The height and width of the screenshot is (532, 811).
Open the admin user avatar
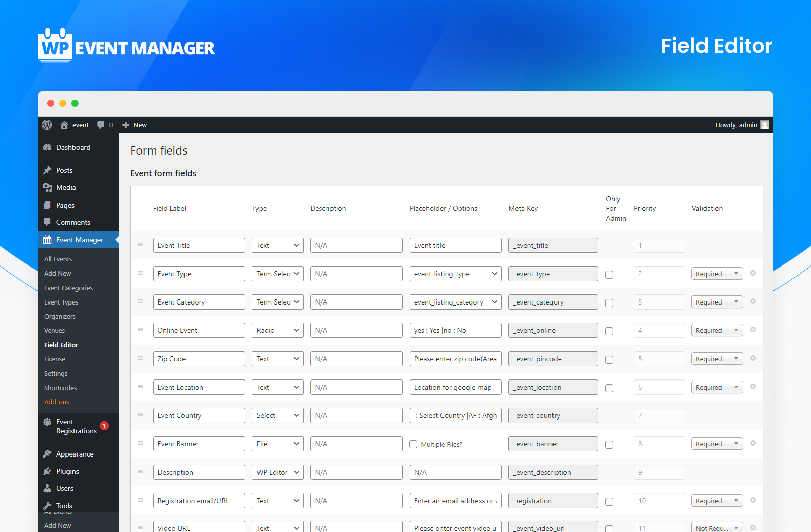pos(765,125)
